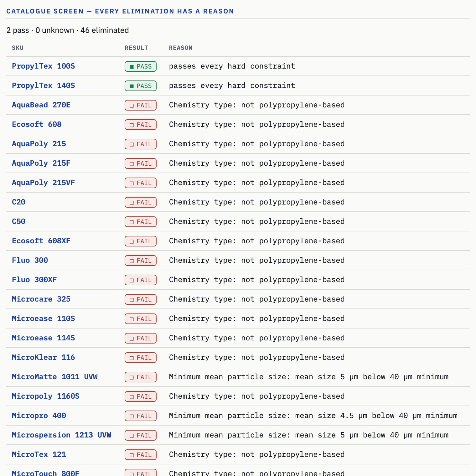Click the FAIL badge for Microease 110S
Image resolution: width=476 pixels, height=476 pixels.
point(141,319)
